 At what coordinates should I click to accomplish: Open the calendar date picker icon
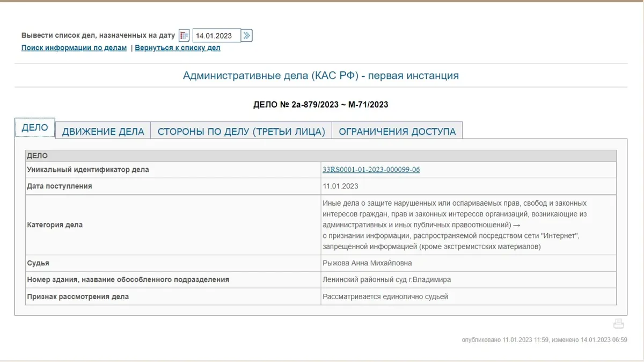click(x=184, y=35)
